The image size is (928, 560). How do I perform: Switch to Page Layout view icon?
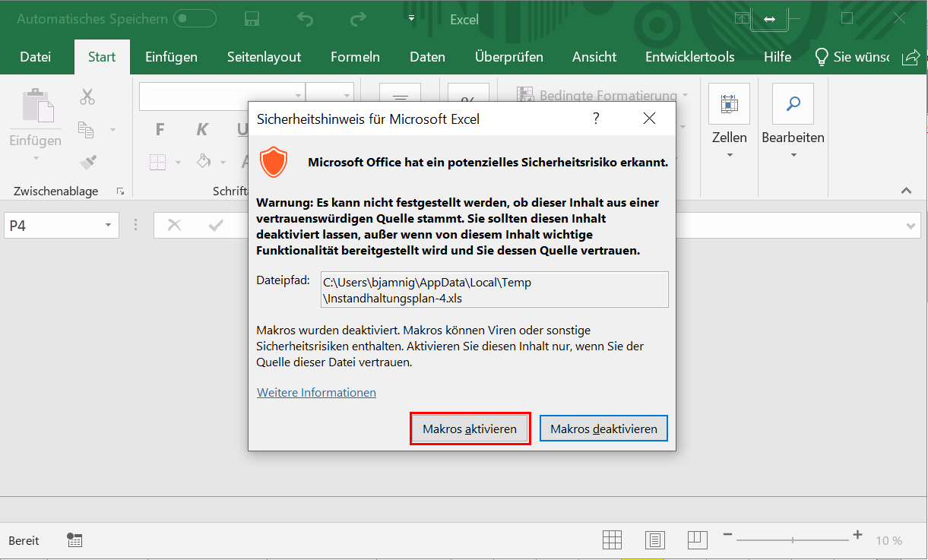click(x=655, y=540)
